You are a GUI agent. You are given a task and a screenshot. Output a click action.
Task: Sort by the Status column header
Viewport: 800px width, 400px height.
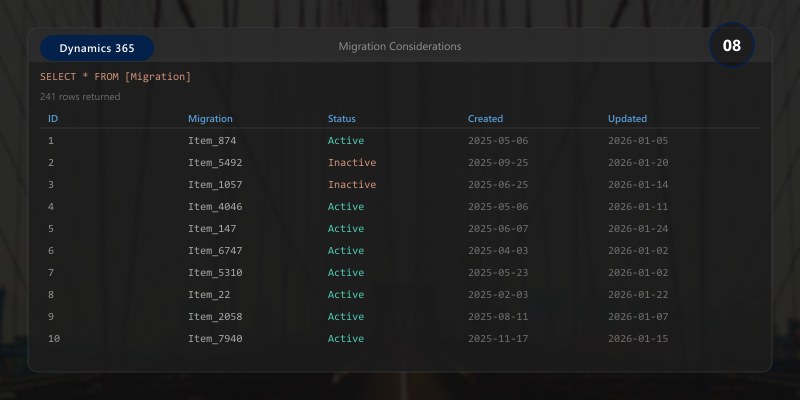coord(341,118)
